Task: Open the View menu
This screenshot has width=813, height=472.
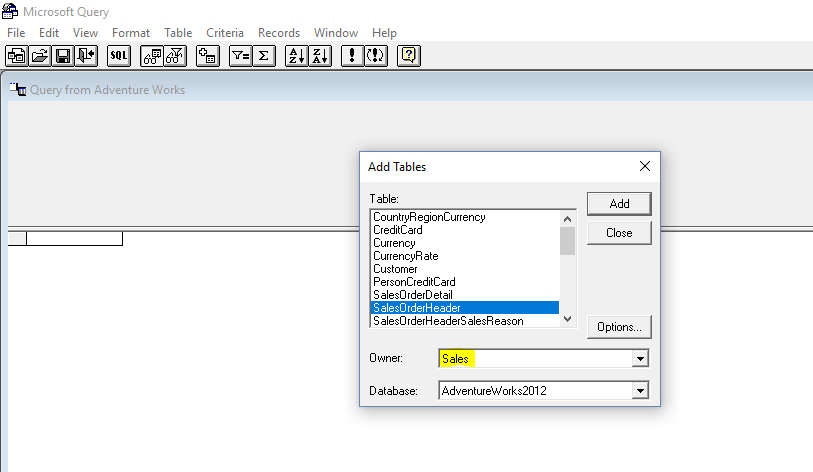Action: click(86, 33)
